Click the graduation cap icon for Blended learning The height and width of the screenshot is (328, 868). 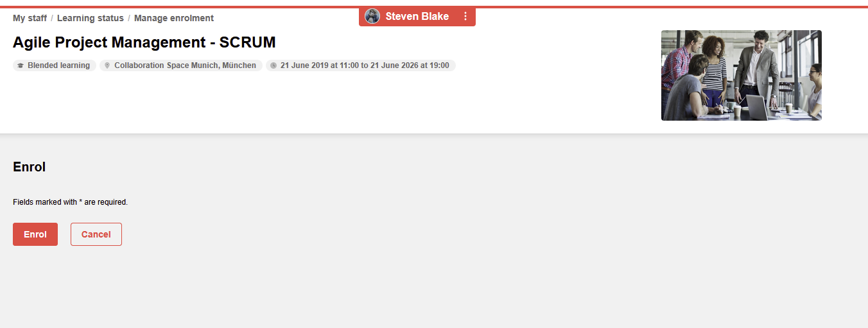click(x=21, y=65)
